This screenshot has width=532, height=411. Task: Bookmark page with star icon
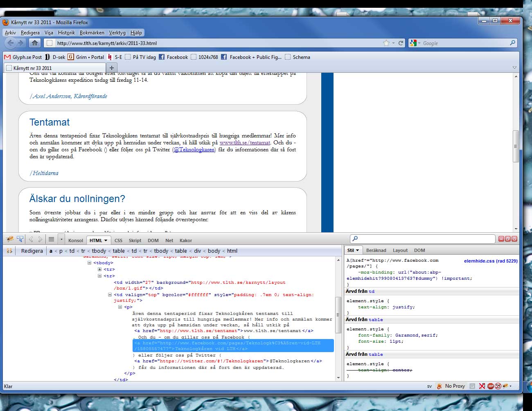386,43
